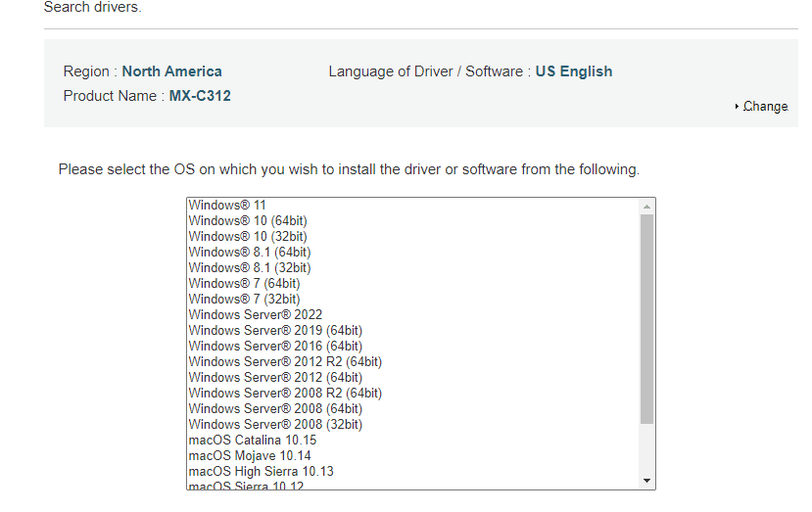Viewport: 812px width, 512px height.
Task: Select Windows 10 (64bit) option
Action: click(248, 221)
